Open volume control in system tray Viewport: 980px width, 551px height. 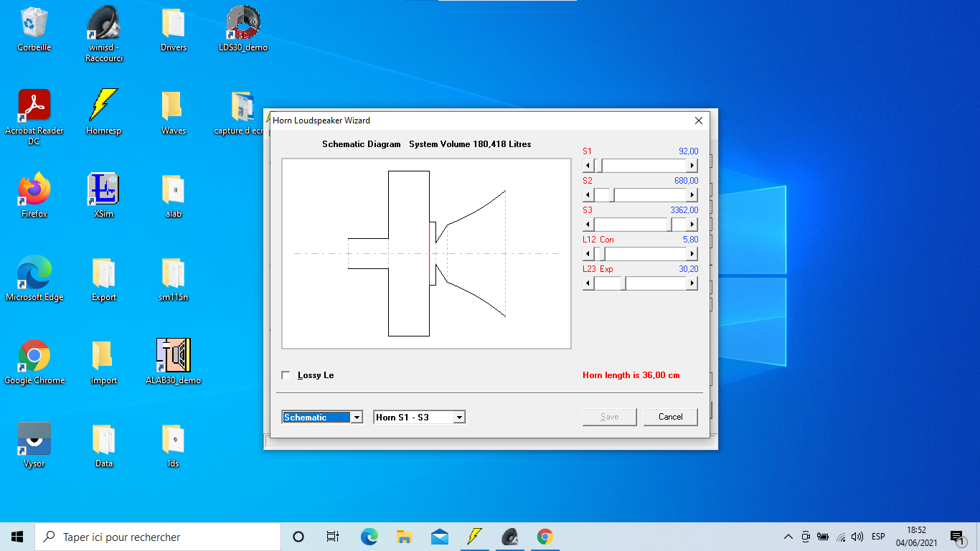coord(857,537)
